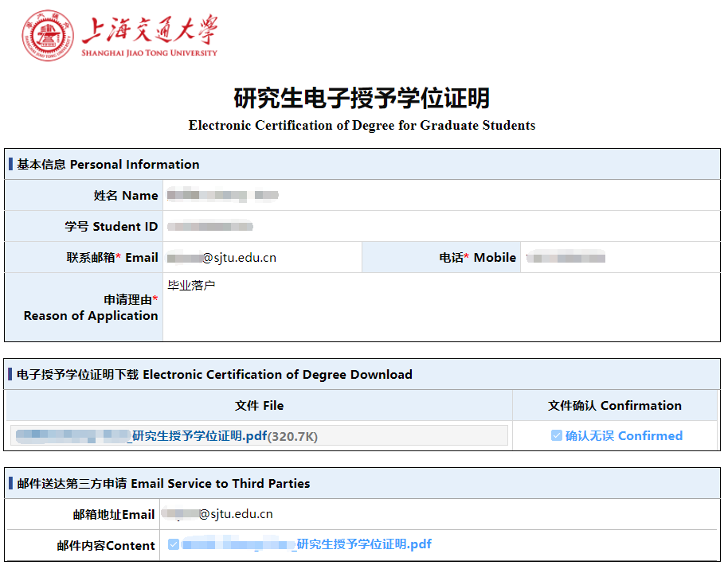Open the 研究生授予学位证明.pdf (320.7K) download link

[166, 436]
